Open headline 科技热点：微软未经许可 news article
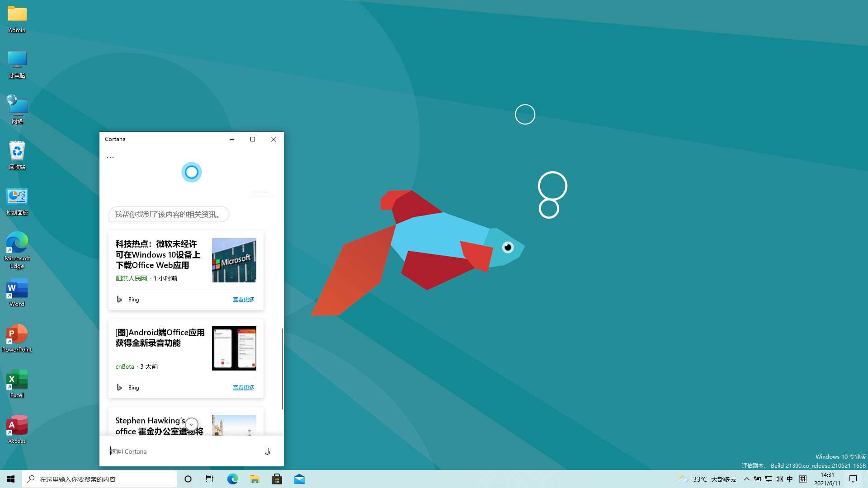868x488 pixels. (x=158, y=254)
